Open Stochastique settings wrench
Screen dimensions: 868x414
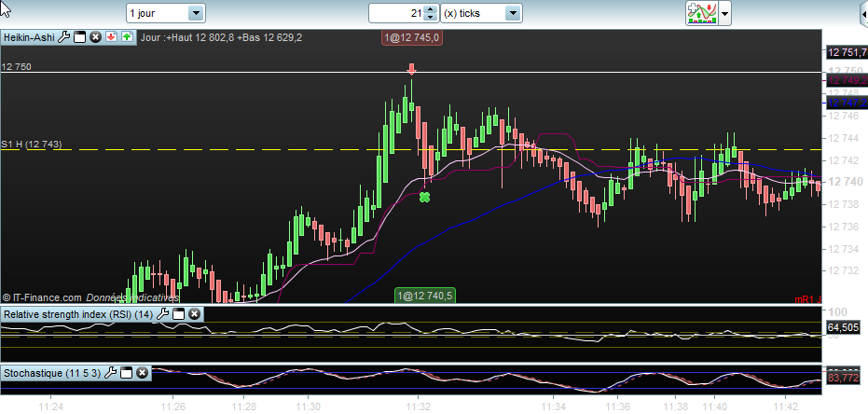tap(110, 373)
